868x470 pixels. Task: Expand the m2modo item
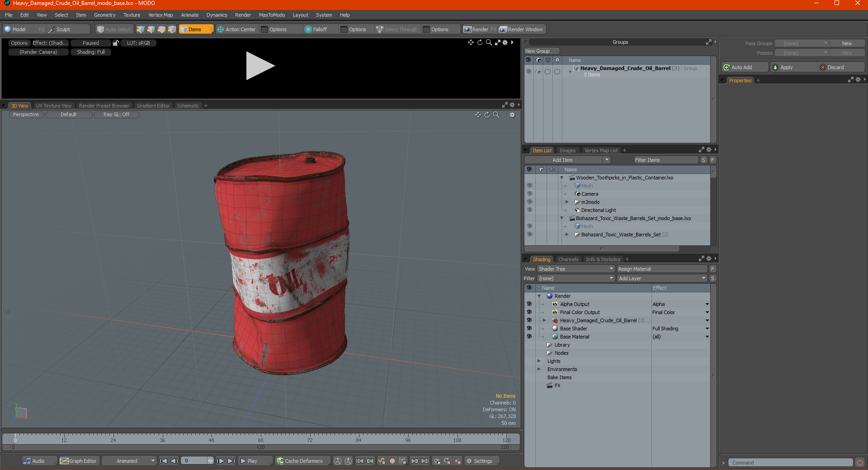click(x=567, y=202)
